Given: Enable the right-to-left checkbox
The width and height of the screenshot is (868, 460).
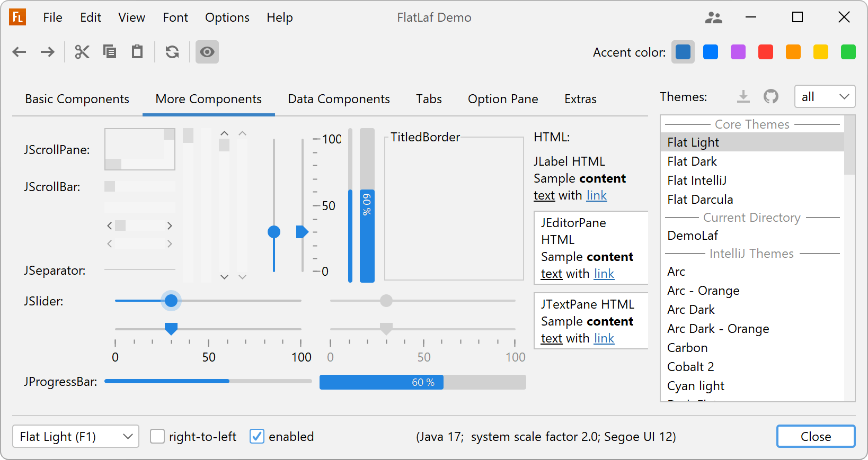Looking at the screenshot, I should click(x=157, y=436).
